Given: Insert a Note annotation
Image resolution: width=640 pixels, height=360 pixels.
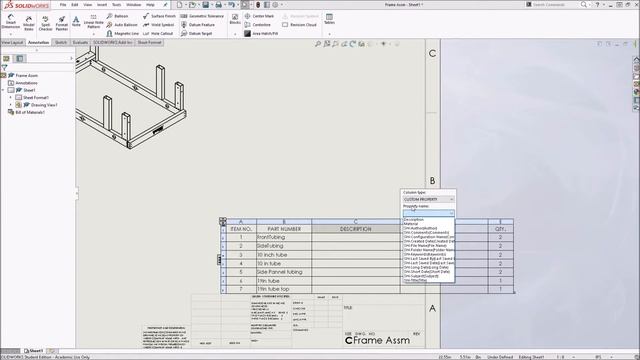Looking at the screenshot, I should (76, 21).
